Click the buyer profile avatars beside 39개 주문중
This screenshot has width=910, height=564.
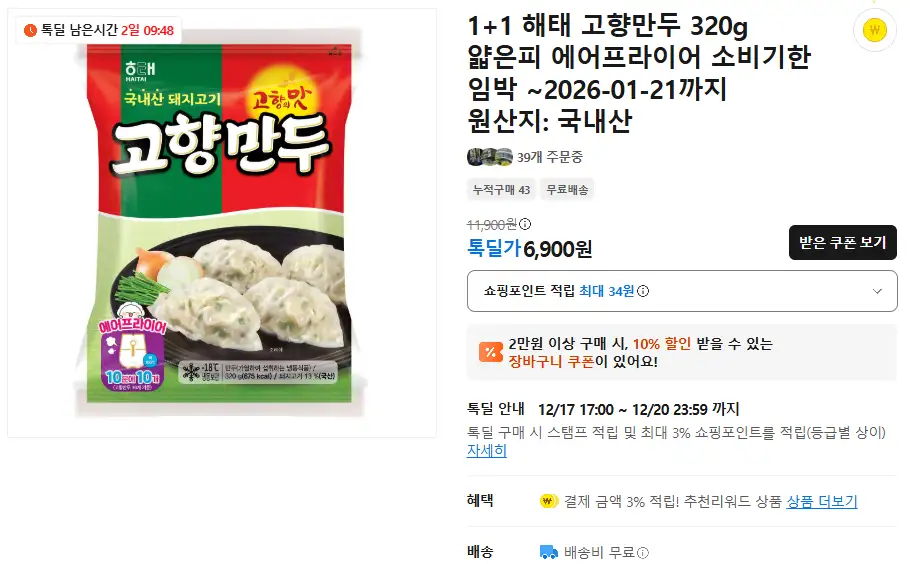[x=490, y=157]
